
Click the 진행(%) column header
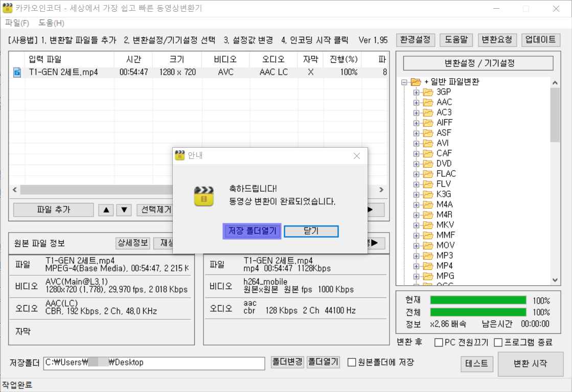(x=344, y=59)
